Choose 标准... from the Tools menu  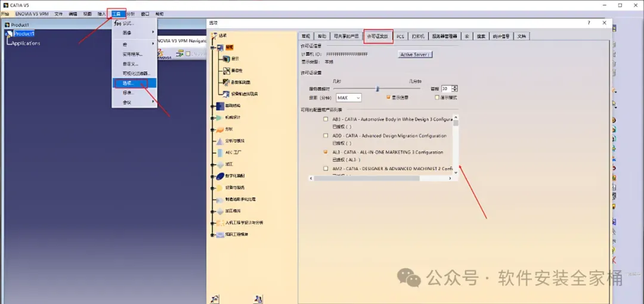pos(134,92)
